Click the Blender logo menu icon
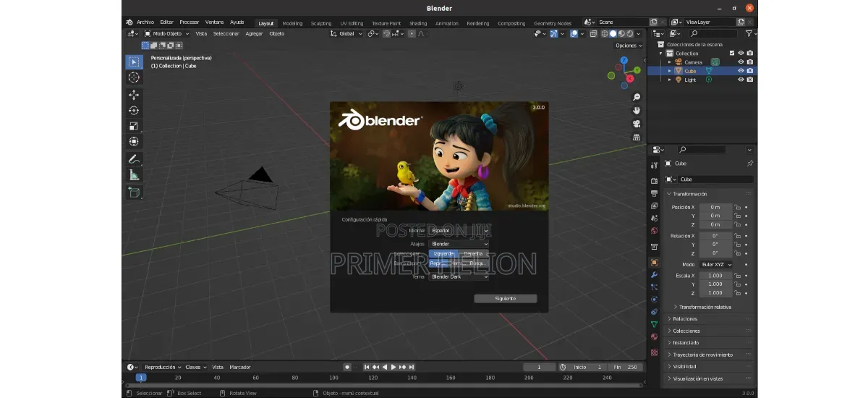 coord(129,22)
